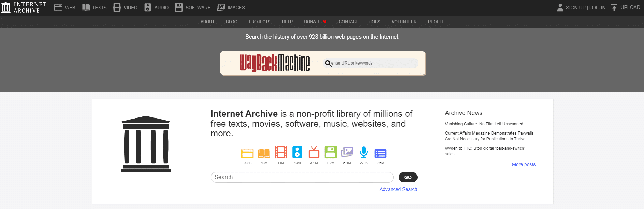Open the orange Texts book icon
The height and width of the screenshot is (209, 644).
click(x=264, y=153)
